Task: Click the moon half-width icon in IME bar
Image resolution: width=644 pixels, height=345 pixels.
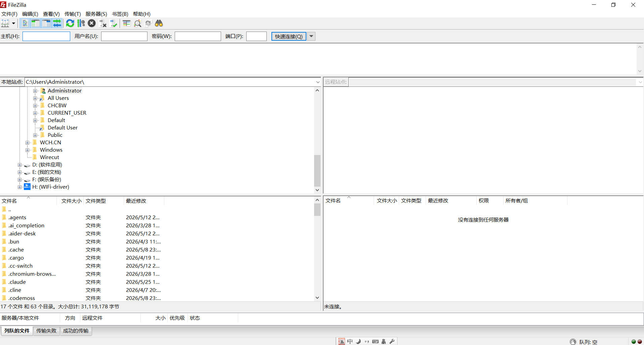Action: [358, 342]
